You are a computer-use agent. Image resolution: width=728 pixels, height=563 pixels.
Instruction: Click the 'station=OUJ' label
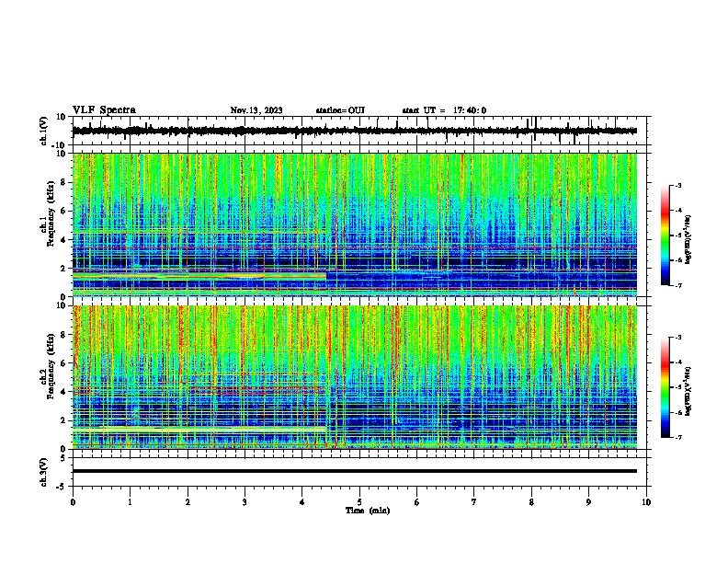click(x=340, y=110)
